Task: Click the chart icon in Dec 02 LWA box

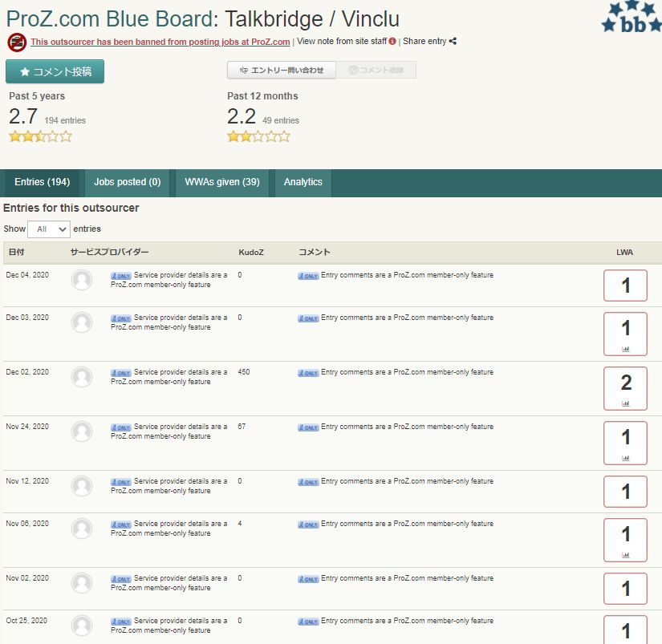Action: [626, 403]
